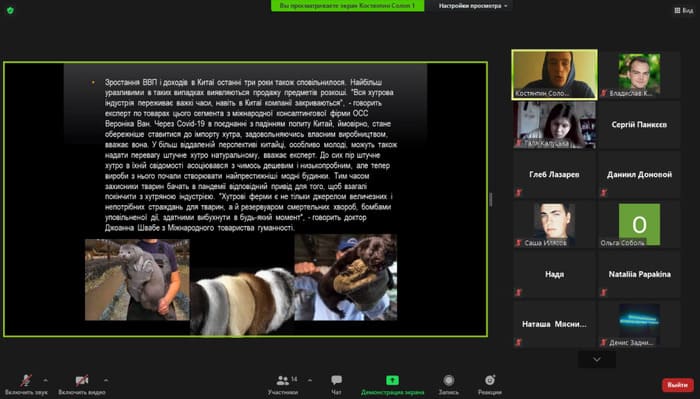Switch layout using the Вид grid icon

[683, 10]
